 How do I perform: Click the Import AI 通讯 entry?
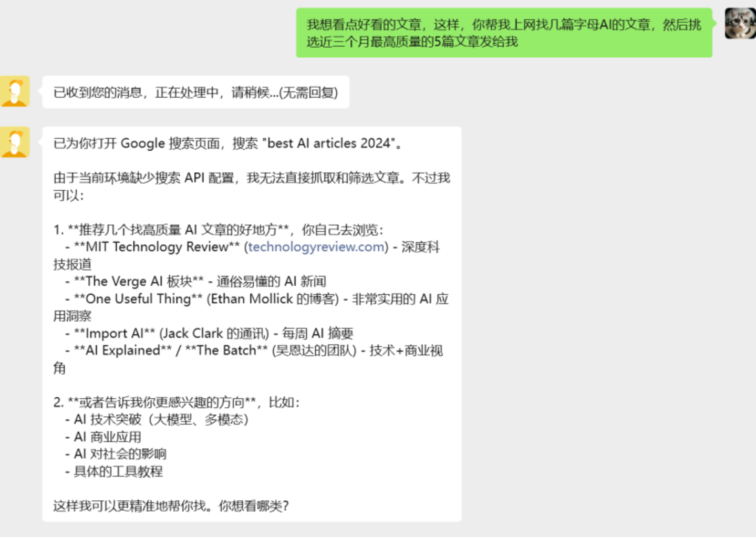click(x=205, y=333)
